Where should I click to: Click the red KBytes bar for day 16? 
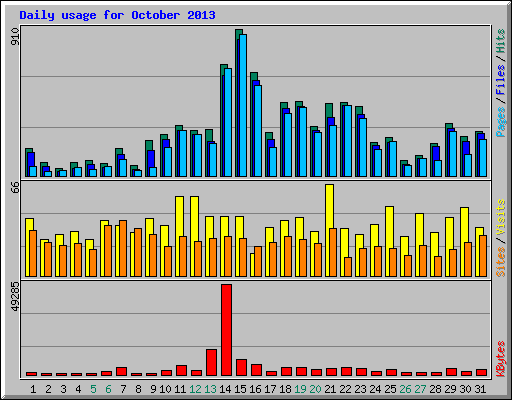tap(256, 370)
